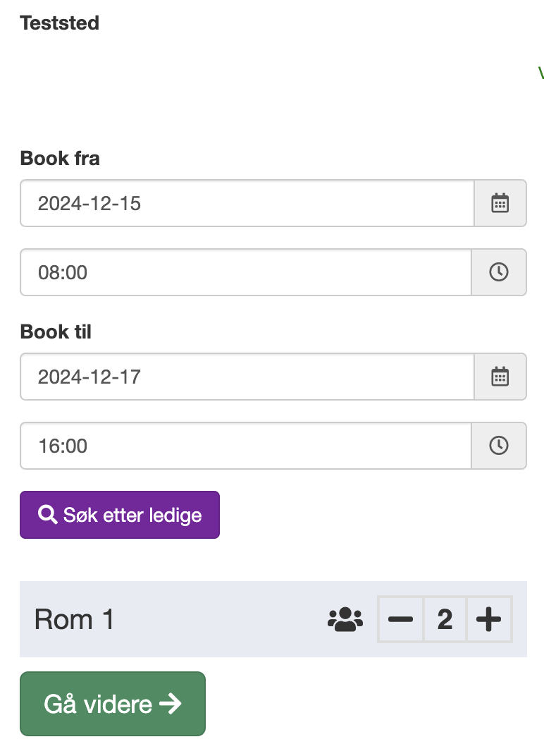Click the Gå videre button
Image resolution: width=544 pixels, height=756 pixels.
tap(113, 704)
